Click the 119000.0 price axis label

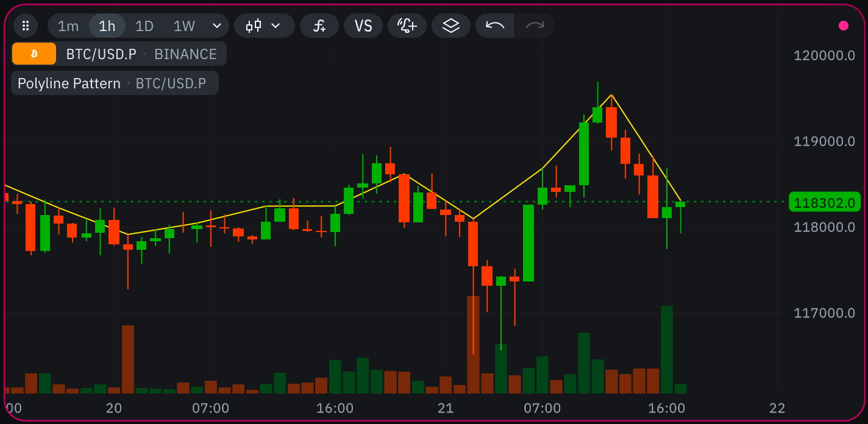[824, 141]
